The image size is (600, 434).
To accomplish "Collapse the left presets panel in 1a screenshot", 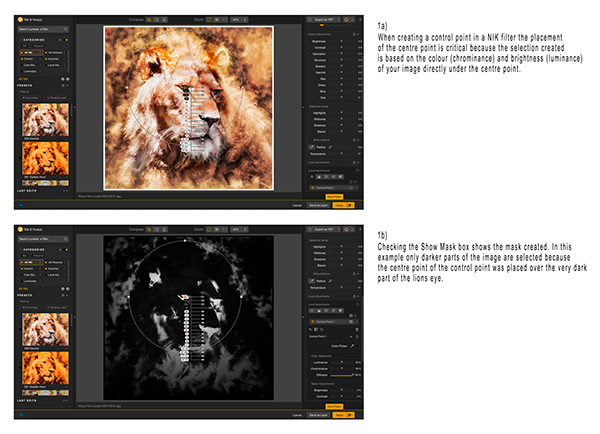I will (x=74, y=108).
